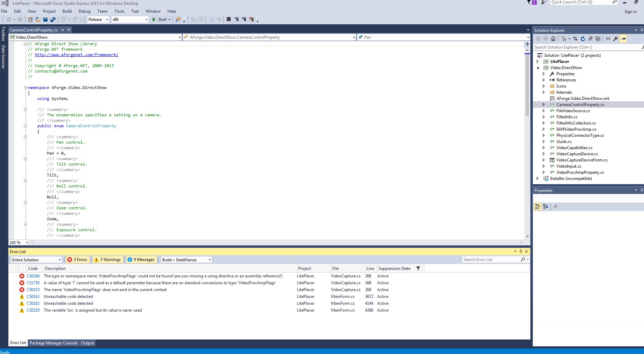Open error code CS0246 link

point(33,276)
